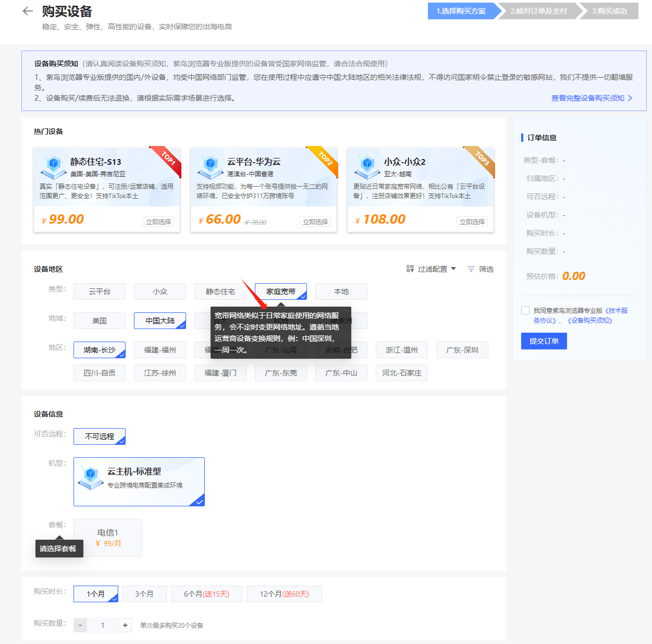Open step tab 2.核对订单及支付
652x644 pixels.
[x=538, y=11]
